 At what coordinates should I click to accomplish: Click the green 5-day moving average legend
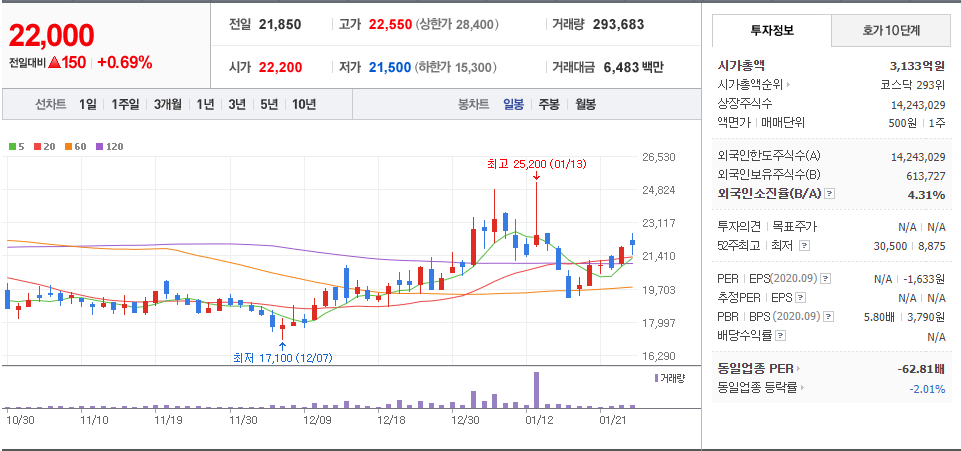17,146
